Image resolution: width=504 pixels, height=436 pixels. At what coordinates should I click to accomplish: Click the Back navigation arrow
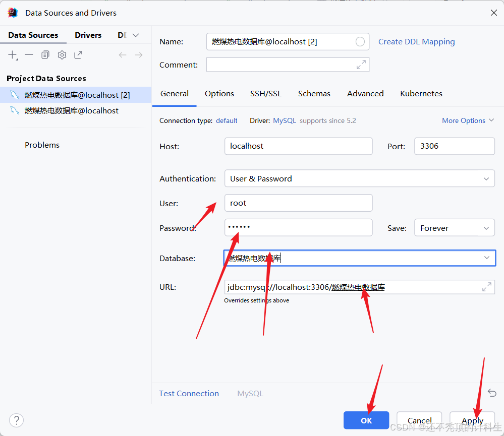(123, 55)
